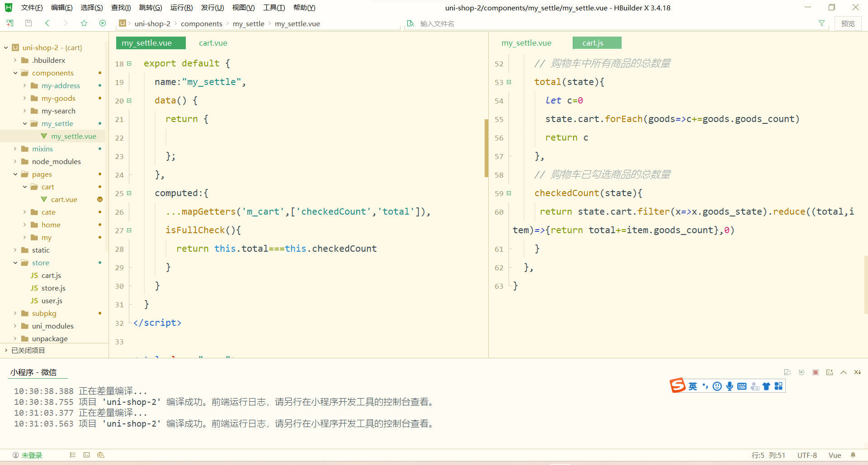
Task: Go back with the left arrow icon
Action: 47,23
